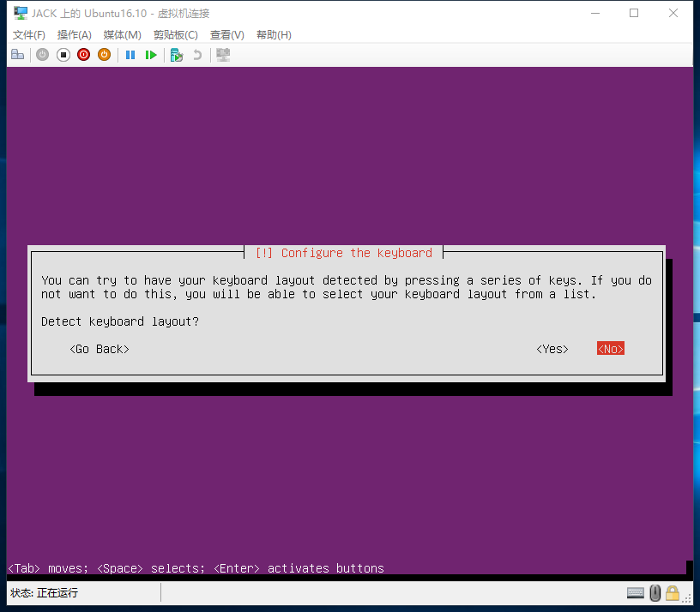The image size is (700, 612).
Task: Click the 状态: 正在运行 status text
Action: (44, 593)
